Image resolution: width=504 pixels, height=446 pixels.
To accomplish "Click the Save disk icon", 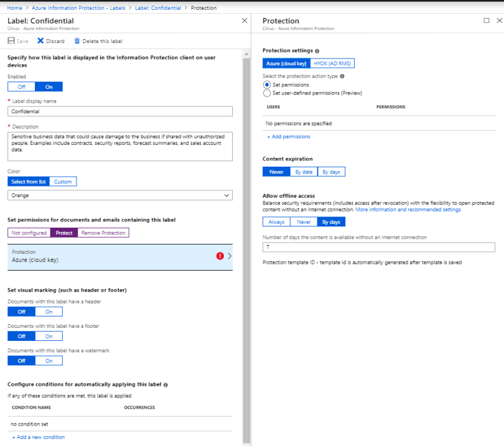I will pos(11,41).
